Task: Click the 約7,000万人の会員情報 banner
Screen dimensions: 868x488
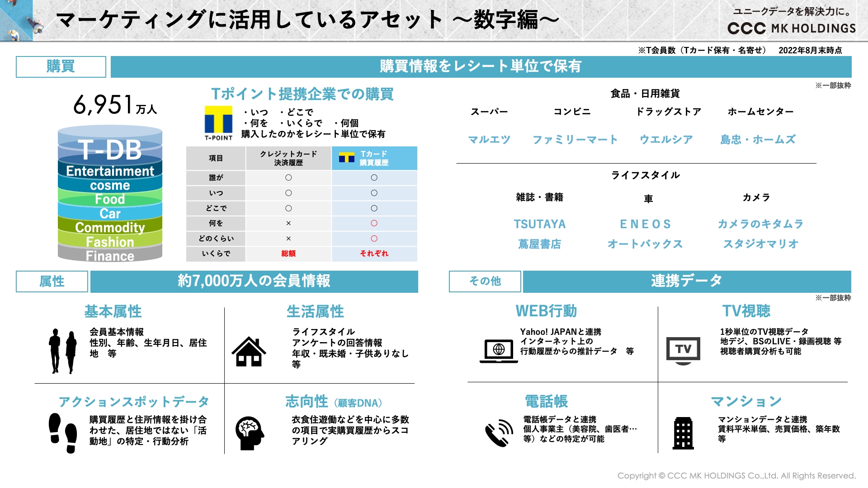Action: [x=254, y=281]
